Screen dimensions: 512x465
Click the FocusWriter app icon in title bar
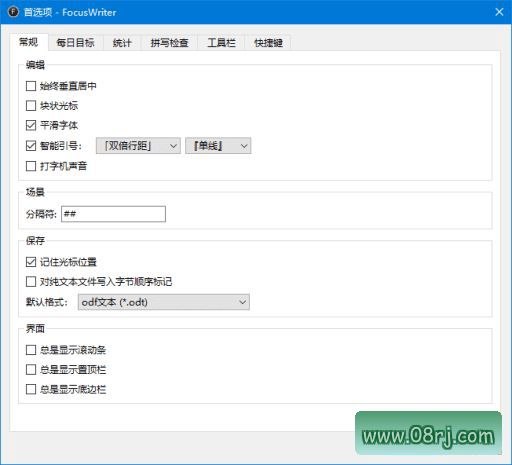(13, 12)
